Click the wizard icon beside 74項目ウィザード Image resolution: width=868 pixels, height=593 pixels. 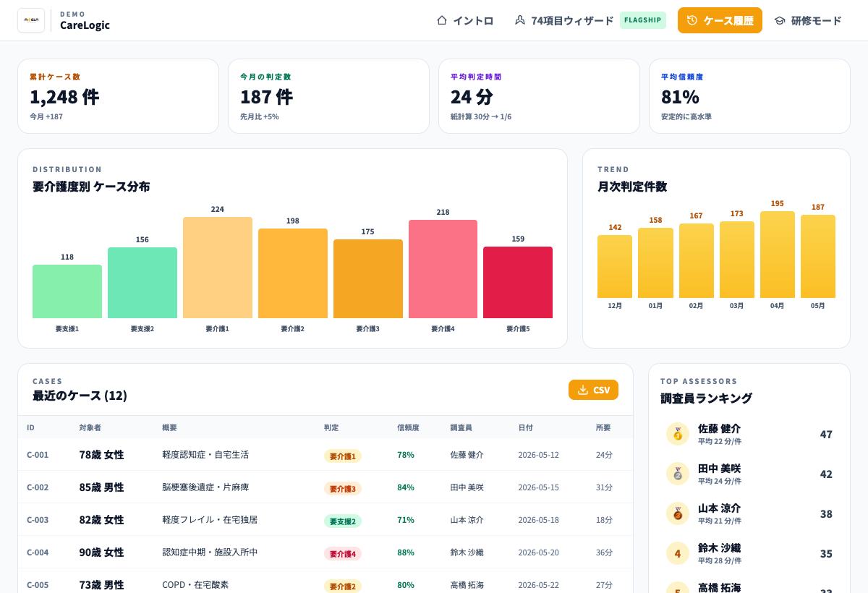(x=520, y=20)
